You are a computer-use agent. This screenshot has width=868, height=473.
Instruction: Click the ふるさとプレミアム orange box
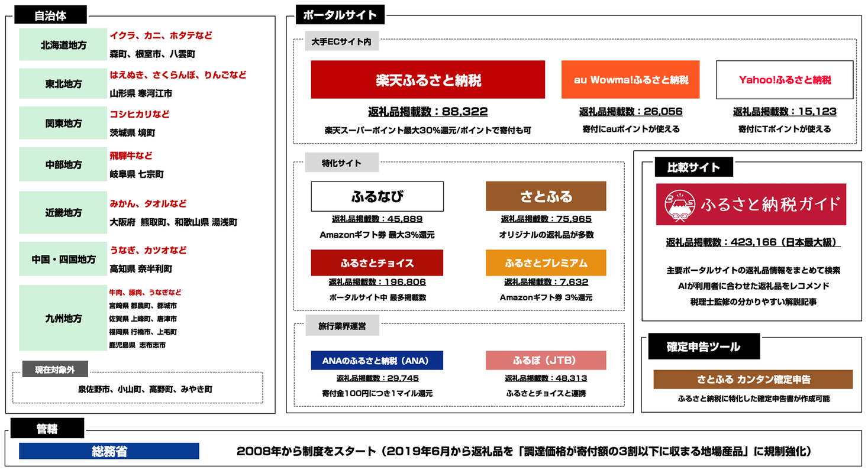coord(546,263)
